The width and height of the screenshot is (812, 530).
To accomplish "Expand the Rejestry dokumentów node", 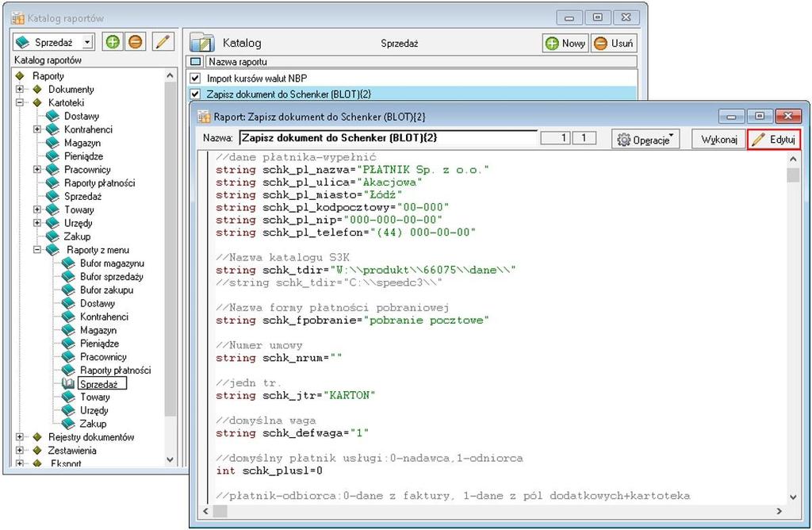I will [20, 436].
